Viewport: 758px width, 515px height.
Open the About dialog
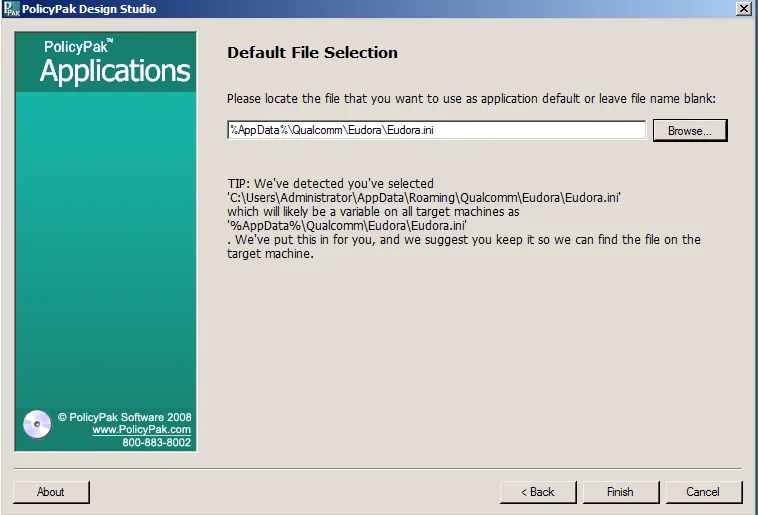(x=51, y=492)
